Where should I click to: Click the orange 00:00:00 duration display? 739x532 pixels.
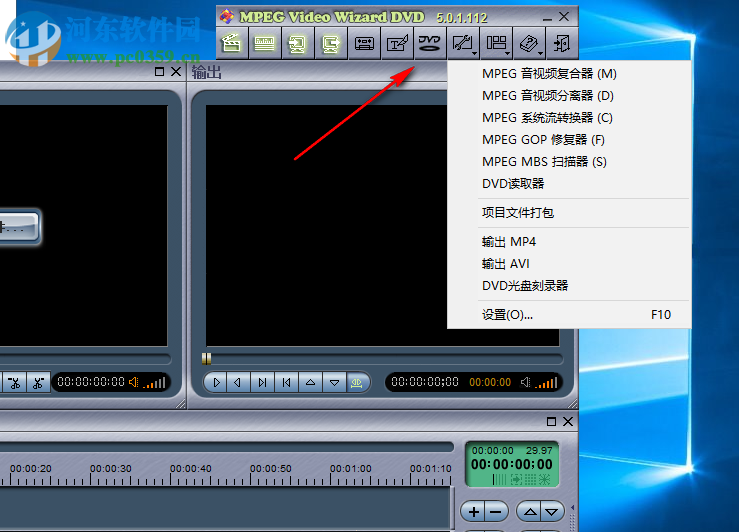pos(490,382)
